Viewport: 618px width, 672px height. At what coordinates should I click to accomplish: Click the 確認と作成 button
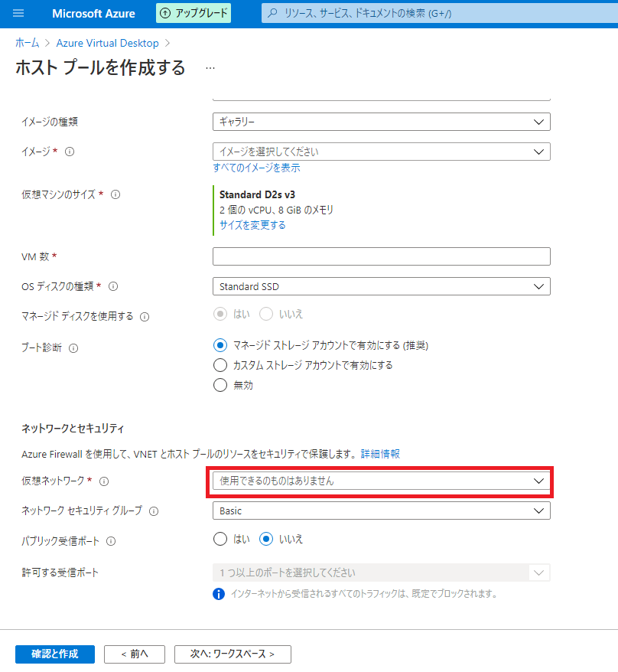(54, 654)
